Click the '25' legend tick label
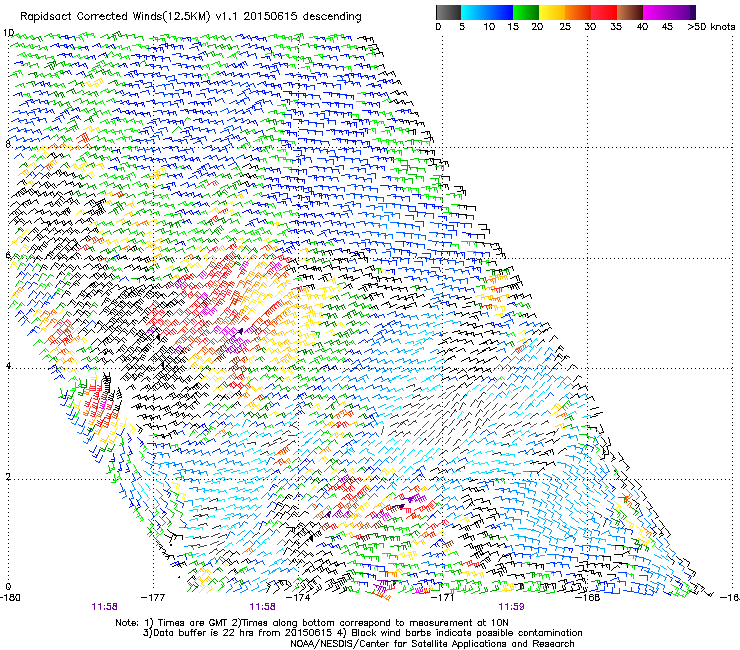Screen dimensions: 740x650 coord(565,27)
